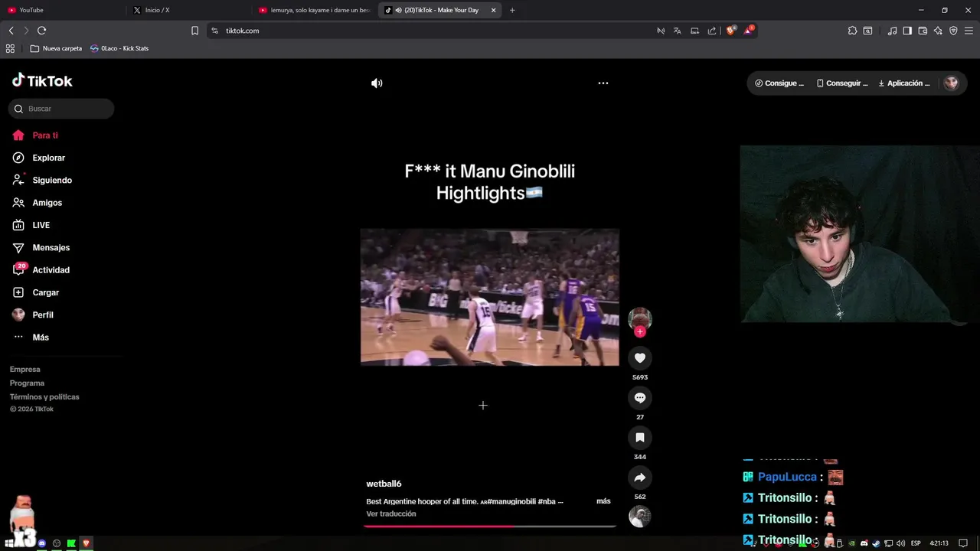Click the share page icon in address bar
The image size is (980, 551).
[711, 31]
